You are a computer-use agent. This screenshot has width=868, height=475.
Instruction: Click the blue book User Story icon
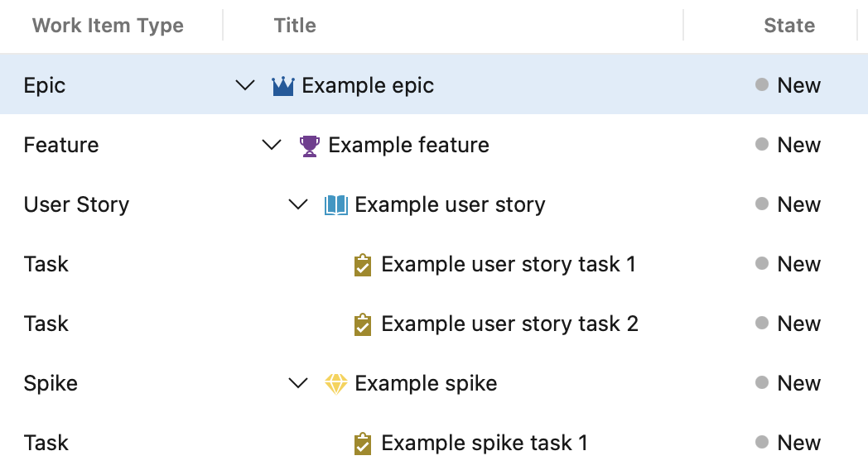point(335,205)
